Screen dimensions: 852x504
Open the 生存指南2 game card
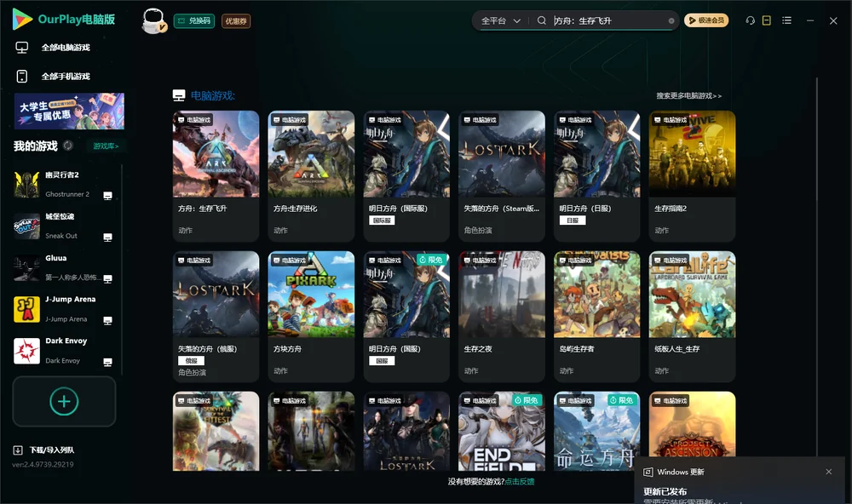tap(692, 176)
